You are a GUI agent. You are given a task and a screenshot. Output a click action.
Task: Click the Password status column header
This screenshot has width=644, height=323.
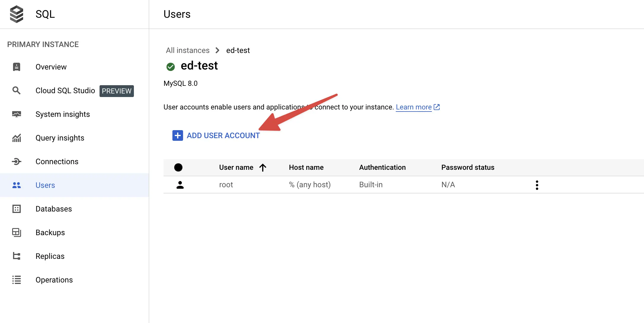468,167
